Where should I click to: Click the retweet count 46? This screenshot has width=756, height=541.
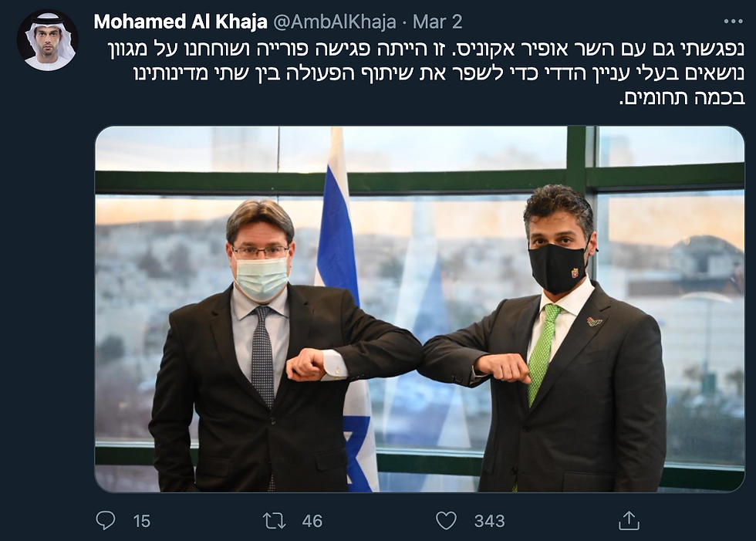coord(312,521)
